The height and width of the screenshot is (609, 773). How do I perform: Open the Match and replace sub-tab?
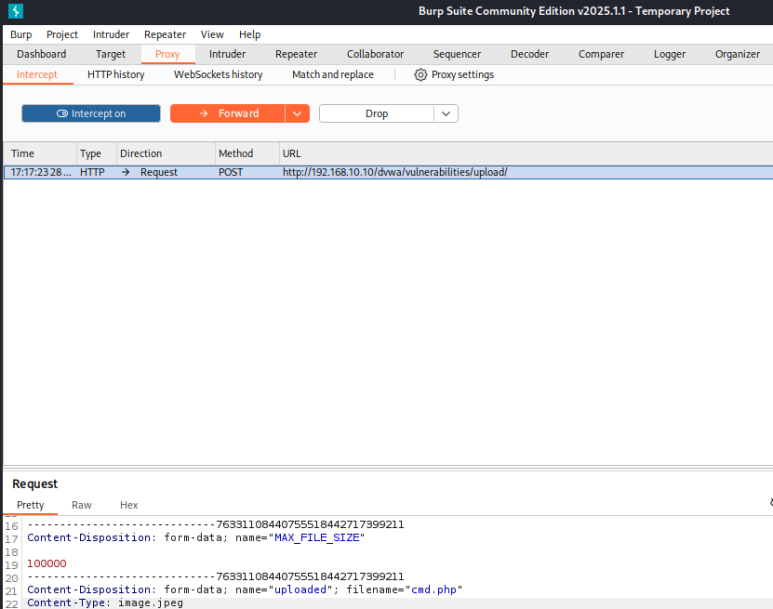pyautogui.click(x=333, y=74)
